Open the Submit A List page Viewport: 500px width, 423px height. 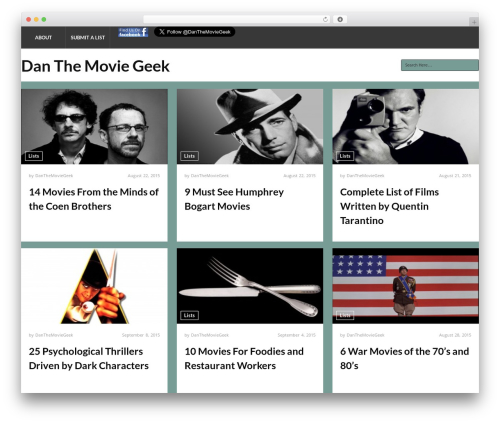point(88,38)
